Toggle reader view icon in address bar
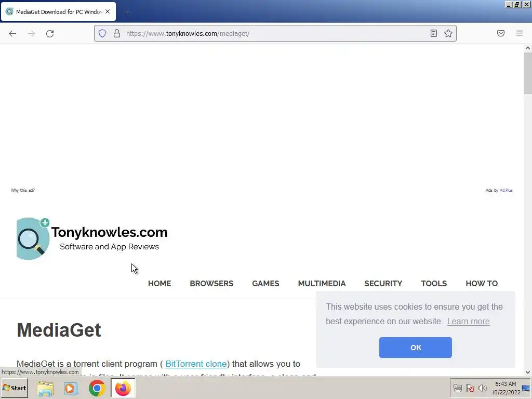532x399 pixels. pos(434,33)
